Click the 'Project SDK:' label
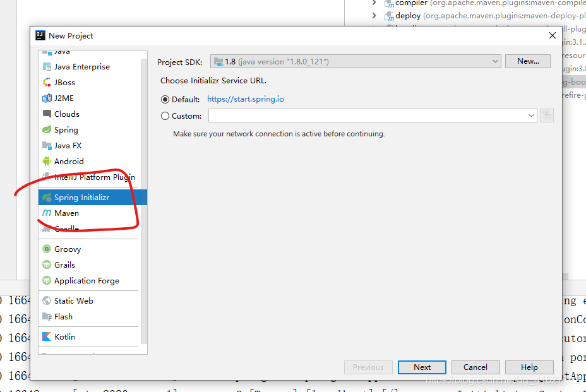 click(179, 62)
